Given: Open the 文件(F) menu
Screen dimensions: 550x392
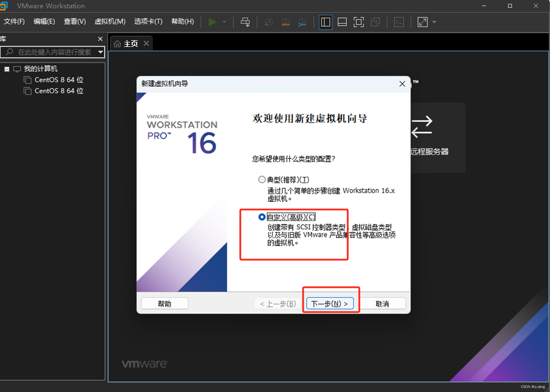Looking at the screenshot, I should point(14,21).
